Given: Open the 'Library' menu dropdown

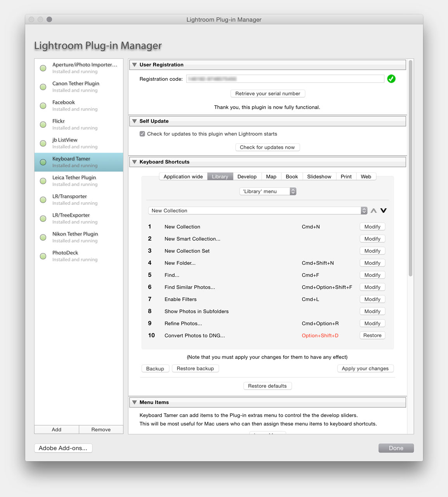Looking at the screenshot, I should tap(268, 191).
